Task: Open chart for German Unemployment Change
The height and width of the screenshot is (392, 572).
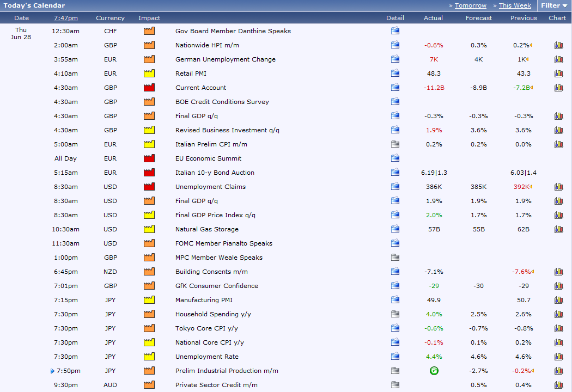Action: point(558,59)
